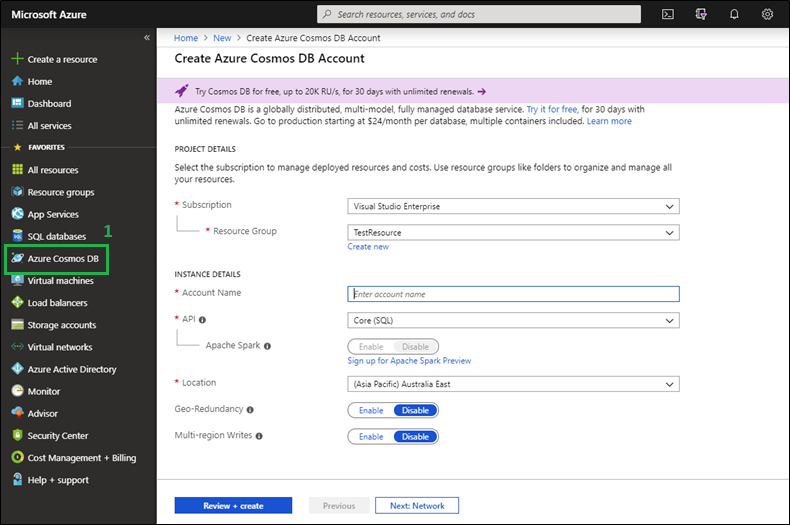790x525 pixels.
Task: Click Disable for Apache Spark
Action: tap(415, 347)
